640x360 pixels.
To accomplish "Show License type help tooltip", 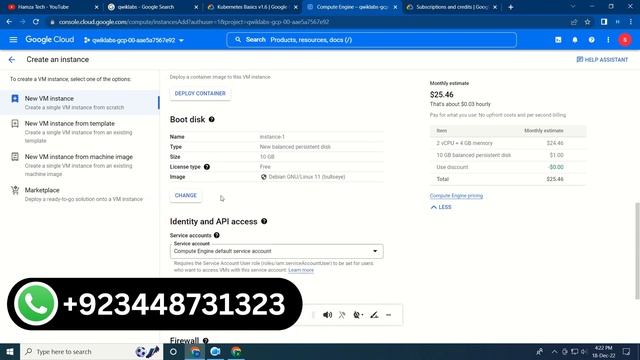I will (x=207, y=167).
